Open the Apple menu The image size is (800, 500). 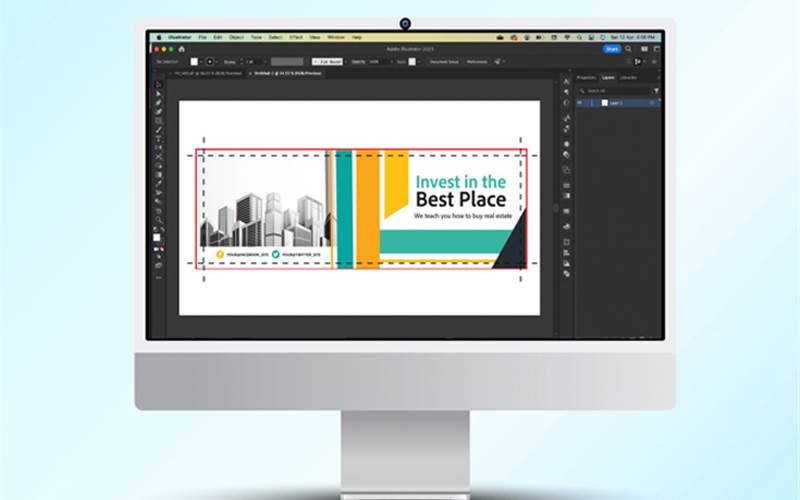click(x=159, y=37)
